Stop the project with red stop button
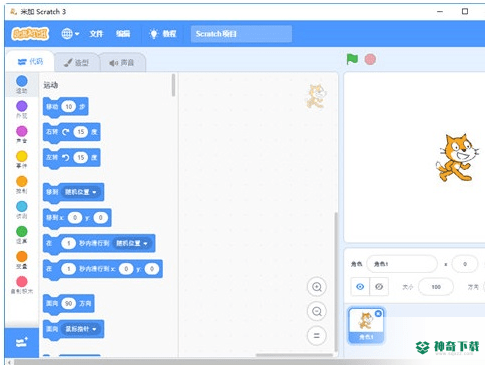This screenshot has height=365, width=489. tap(370, 59)
